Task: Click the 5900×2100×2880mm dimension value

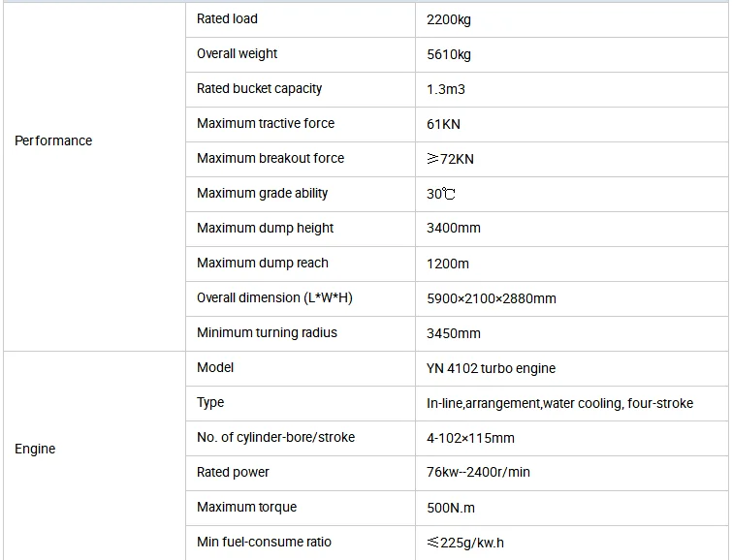Action: tap(491, 298)
